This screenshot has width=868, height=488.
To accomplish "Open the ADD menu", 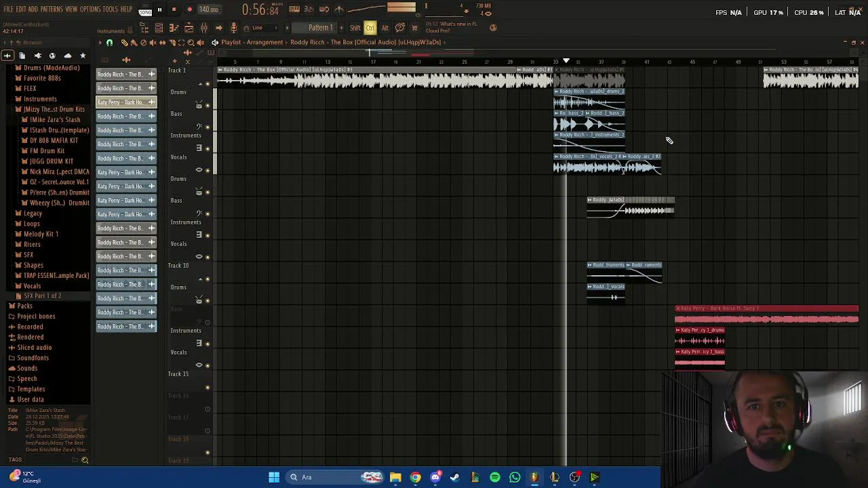I will point(33,9).
